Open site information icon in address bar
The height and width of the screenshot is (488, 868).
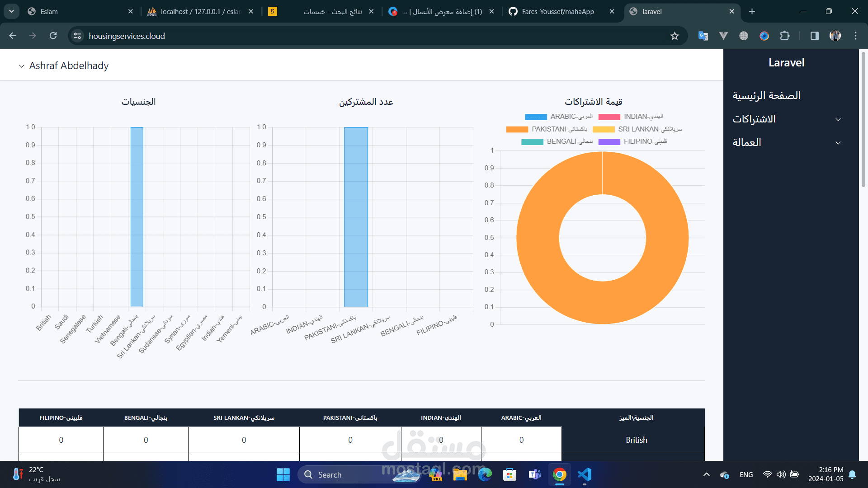coord(78,36)
